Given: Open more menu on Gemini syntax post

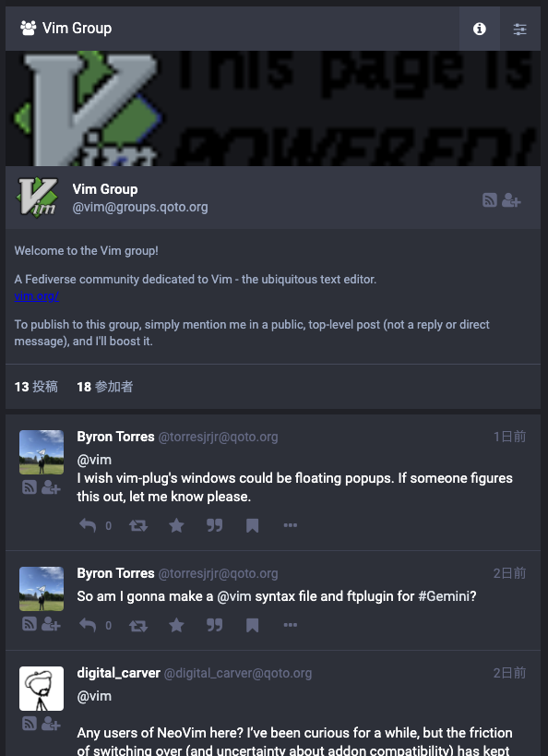Looking at the screenshot, I should point(291,625).
